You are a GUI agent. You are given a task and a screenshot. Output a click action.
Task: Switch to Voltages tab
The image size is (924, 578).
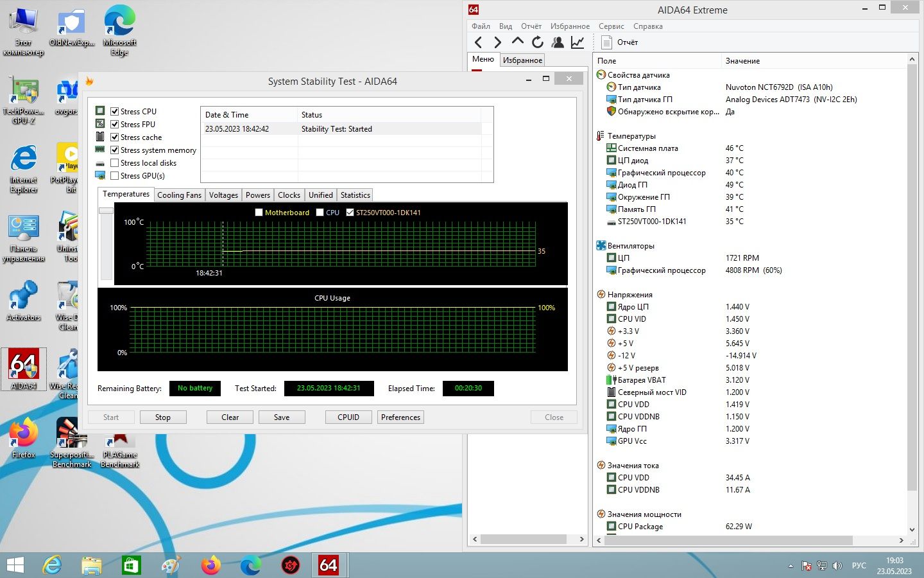223,195
